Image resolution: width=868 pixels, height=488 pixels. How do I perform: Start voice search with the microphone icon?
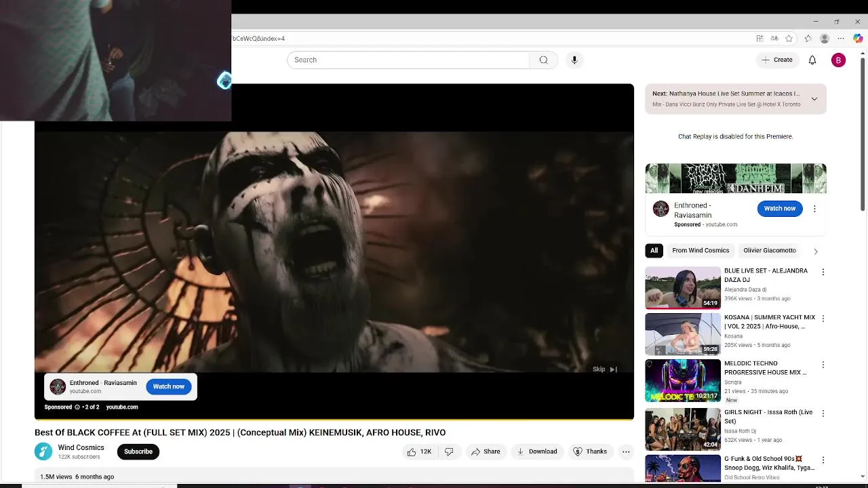coord(574,60)
